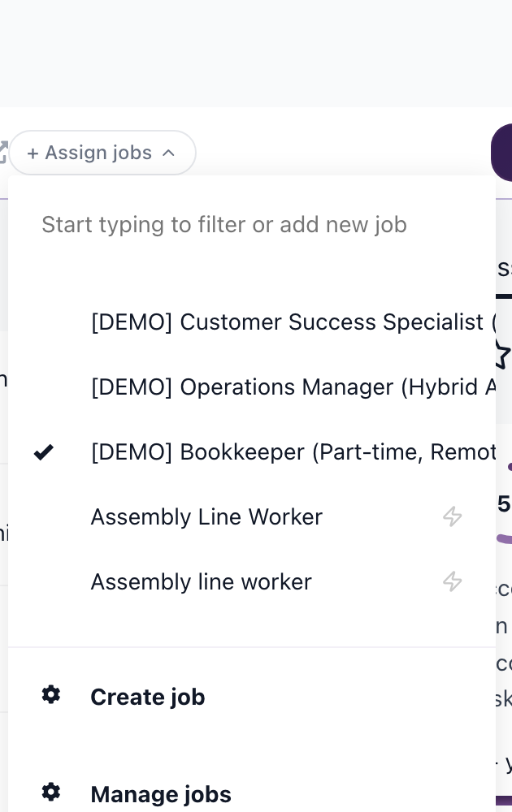Click the star icon right of the menu
The image size is (512, 812).
(x=503, y=354)
